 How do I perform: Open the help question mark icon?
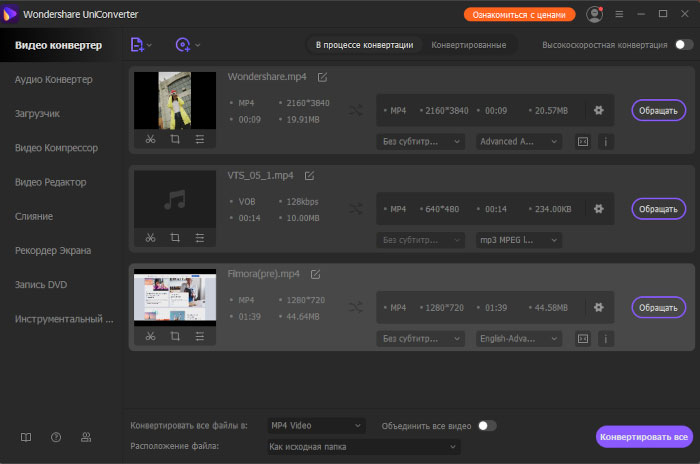tap(56, 437)
